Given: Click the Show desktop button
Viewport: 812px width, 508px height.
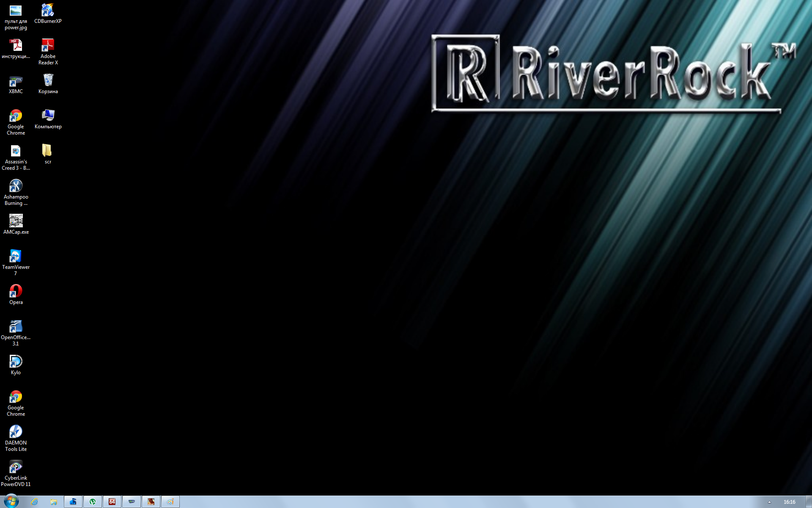Looking at the screenshot, I should point(808,502).
